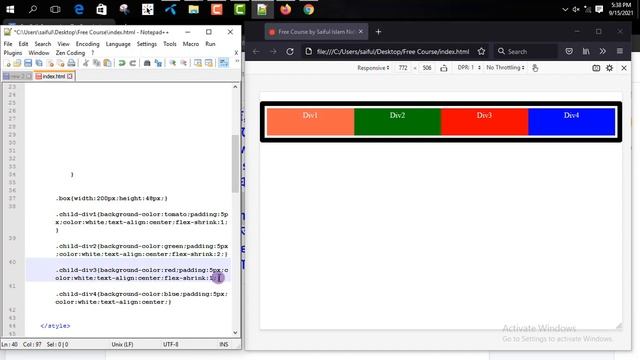This screenshot has width=640, height=360.
Task: Click Firefox back arrow button
Action: pos(256,51)
